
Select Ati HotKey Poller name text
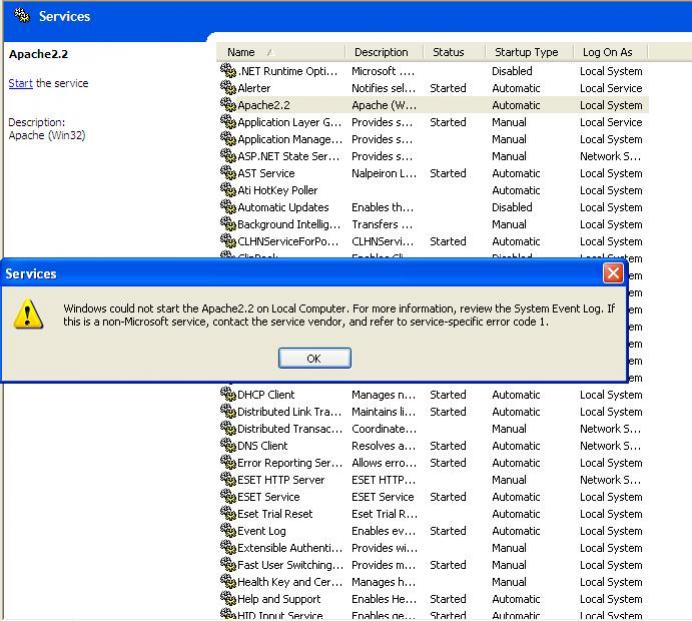[x=277, y=190]
